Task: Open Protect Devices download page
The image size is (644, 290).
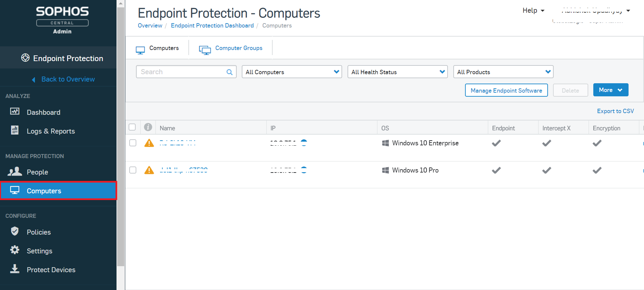Action: point(51,270)
